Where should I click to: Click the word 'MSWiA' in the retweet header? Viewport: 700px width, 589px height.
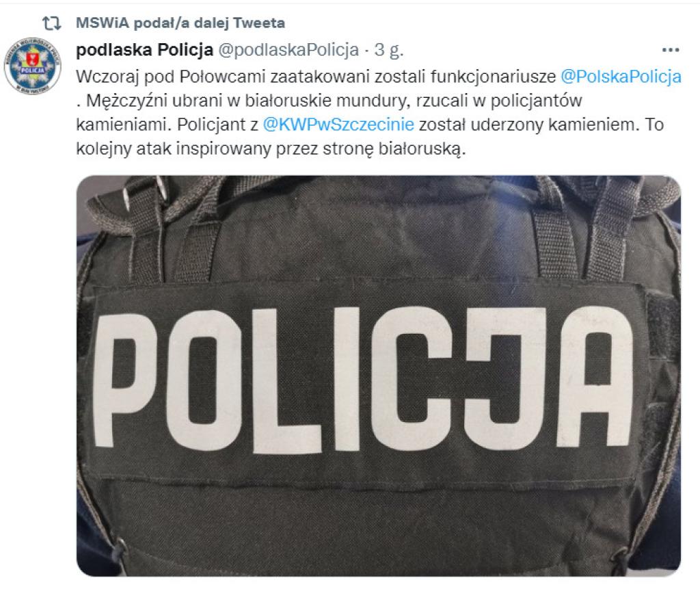click(x=103, y=23)
